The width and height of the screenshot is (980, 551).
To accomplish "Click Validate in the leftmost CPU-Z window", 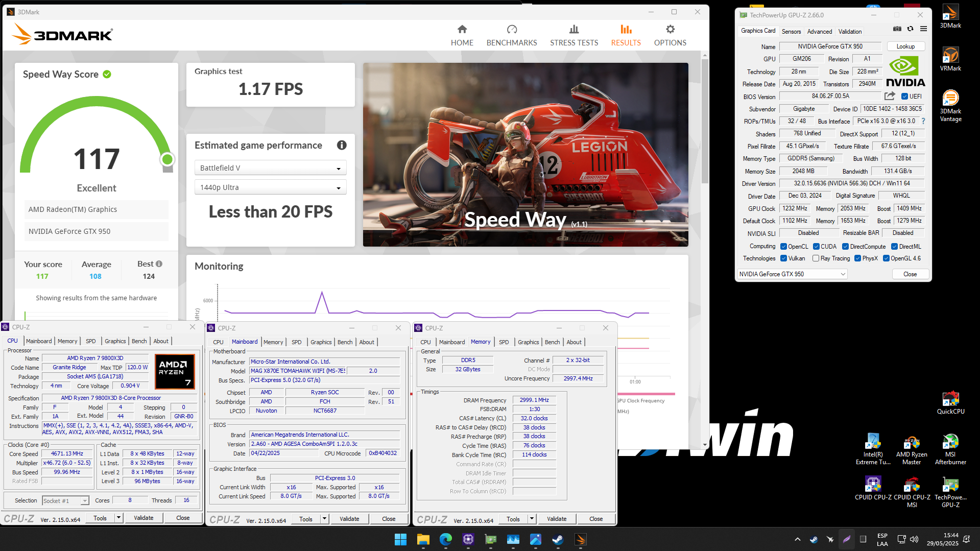I will 144,518.
